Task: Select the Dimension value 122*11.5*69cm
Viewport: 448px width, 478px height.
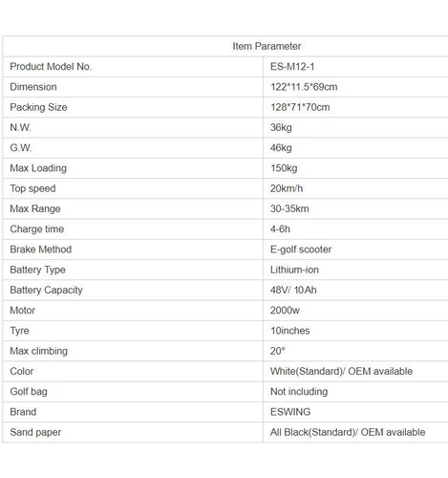Action: (304, 87)
